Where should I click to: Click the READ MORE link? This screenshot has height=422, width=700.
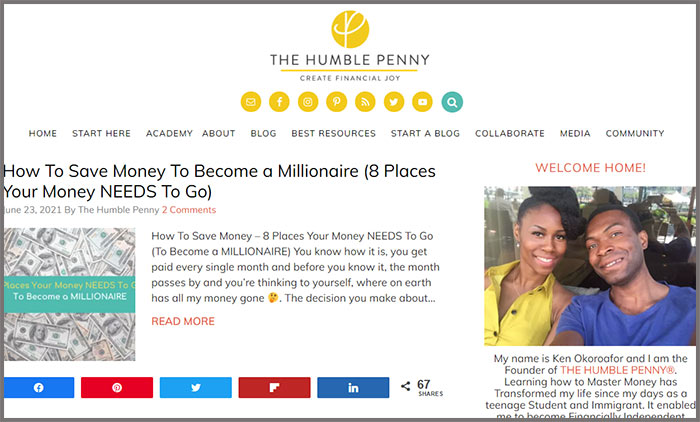[183, 321]
